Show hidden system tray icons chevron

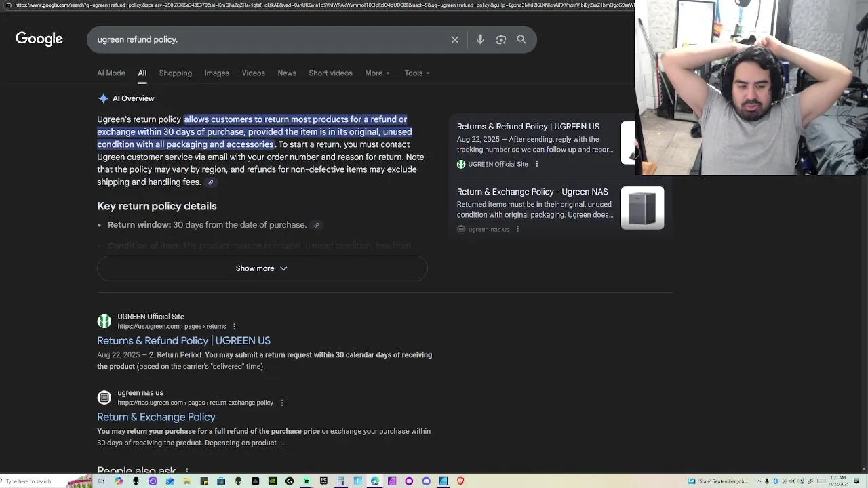[x=759, y=481]
